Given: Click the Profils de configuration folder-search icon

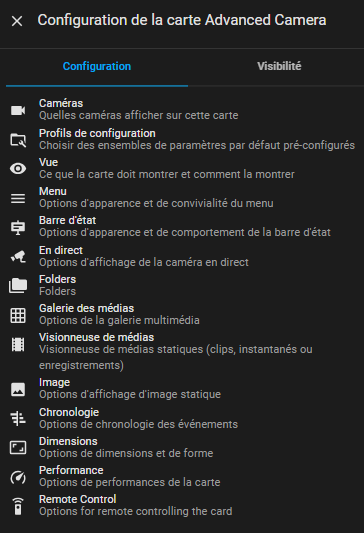Looking at the screenshot, I should 18,140.
